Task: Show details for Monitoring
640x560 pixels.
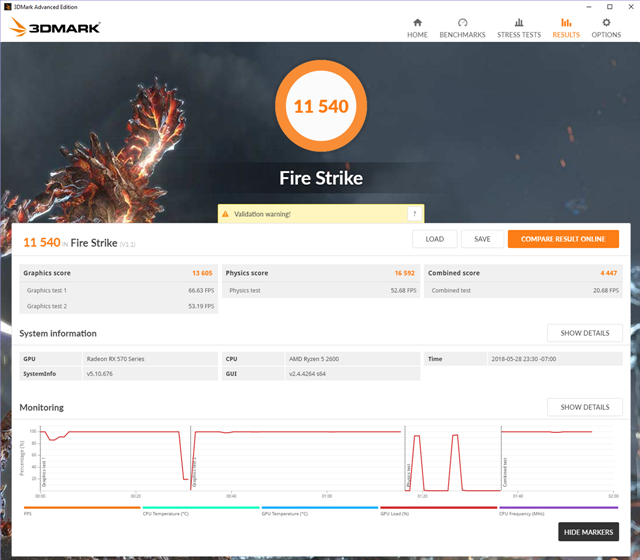Action: (585, 407)
